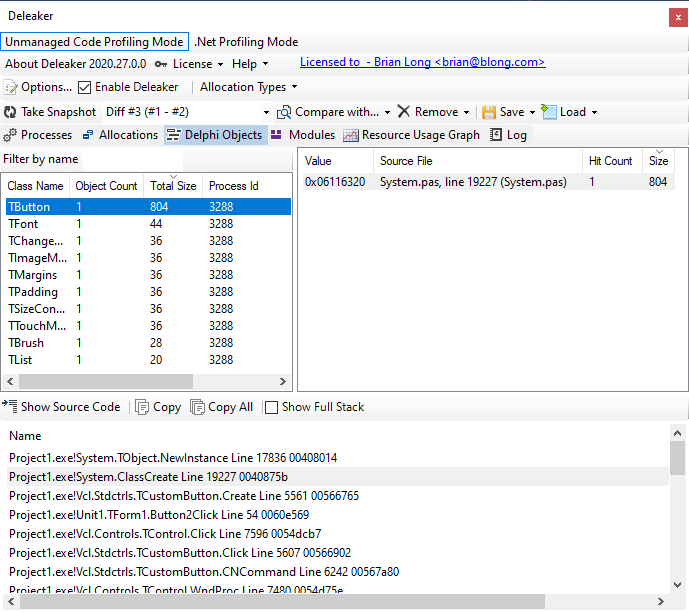The height and width of the screenshot is (613, 689).
Task: Click the stack list horizontal scrollbar thumb
Action: [283, 601]
